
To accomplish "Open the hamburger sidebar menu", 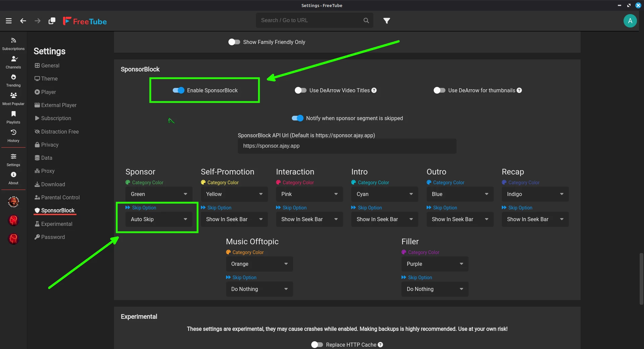I will coord(9,21).
